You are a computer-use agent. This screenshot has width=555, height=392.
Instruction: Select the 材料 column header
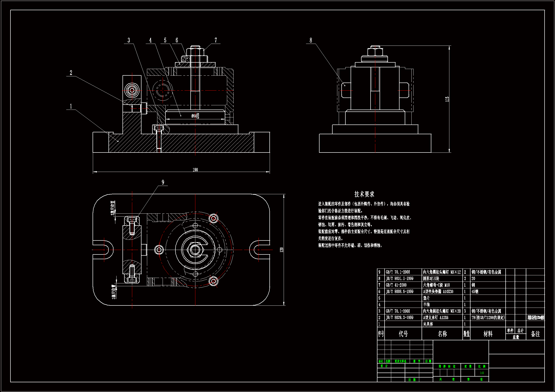(x=488, y=334)
